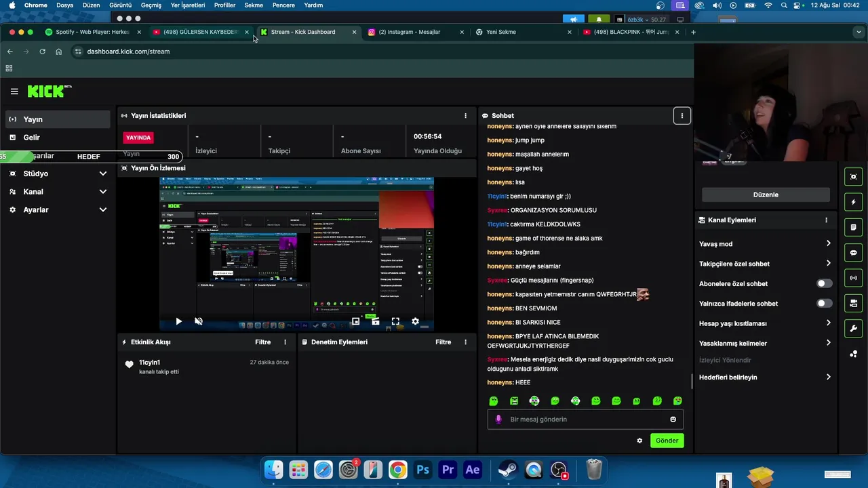Image resolution: width=868 pixels, height=488 pixels.
Task: Click the lightning bolt quick actions icon
Action: [x=853, y=202]
